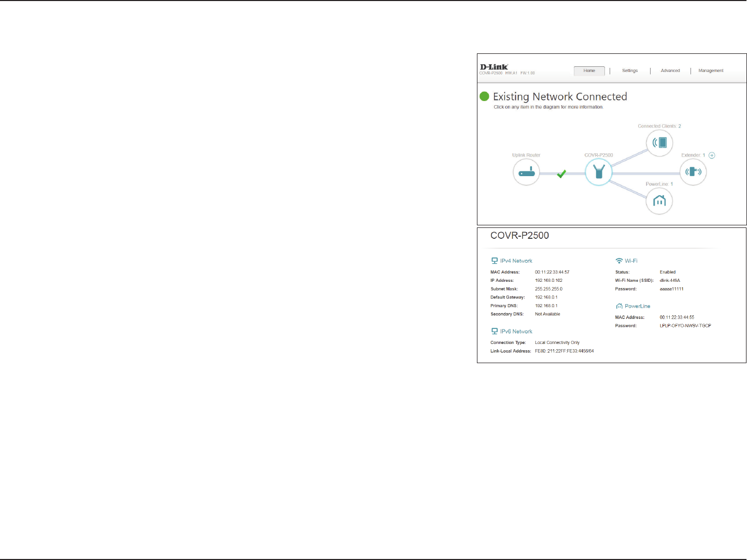Click the Wi-Fi password value 'aaaaa11111'
747x560 pixels.
pos(671,289)
